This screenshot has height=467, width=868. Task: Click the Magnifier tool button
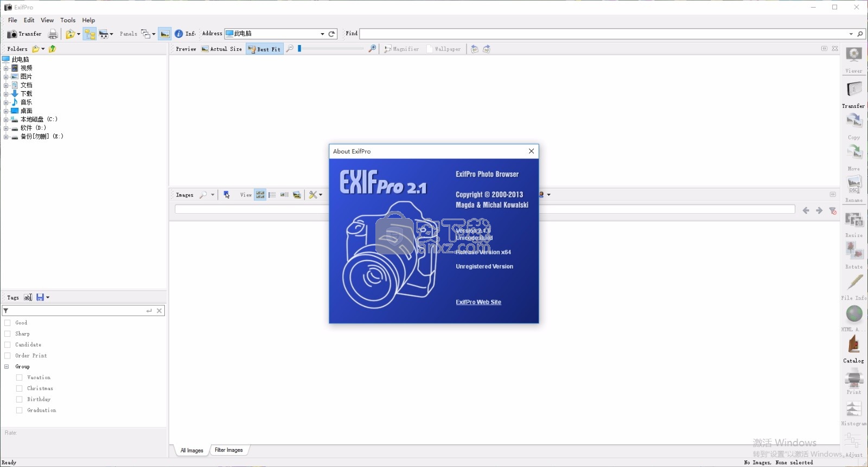pyautogui.click(x=401, y=49)
